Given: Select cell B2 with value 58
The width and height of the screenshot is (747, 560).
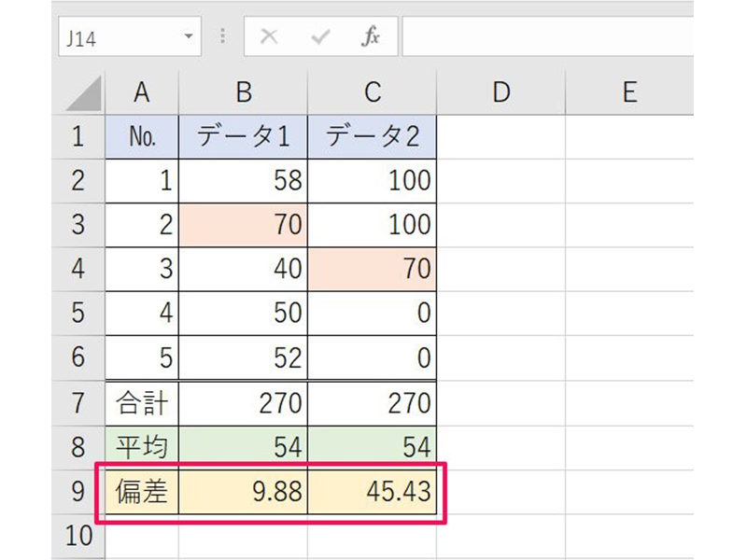Looking at the screenshot, I should click(244, 181).
